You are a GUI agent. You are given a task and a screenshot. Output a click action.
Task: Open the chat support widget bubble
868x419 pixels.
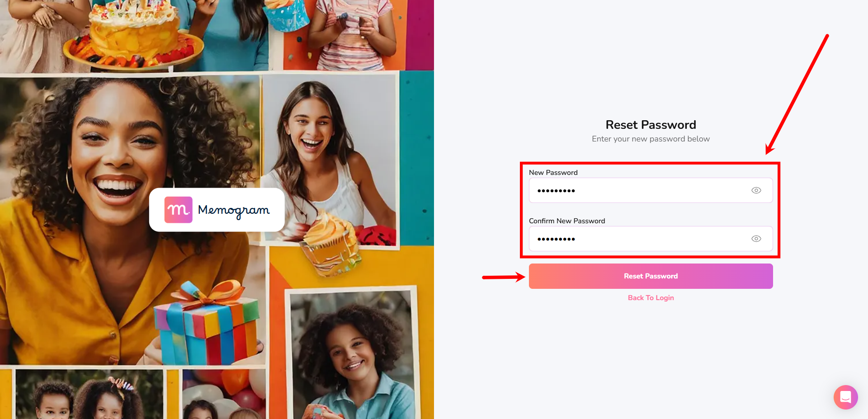pos(845,397)
